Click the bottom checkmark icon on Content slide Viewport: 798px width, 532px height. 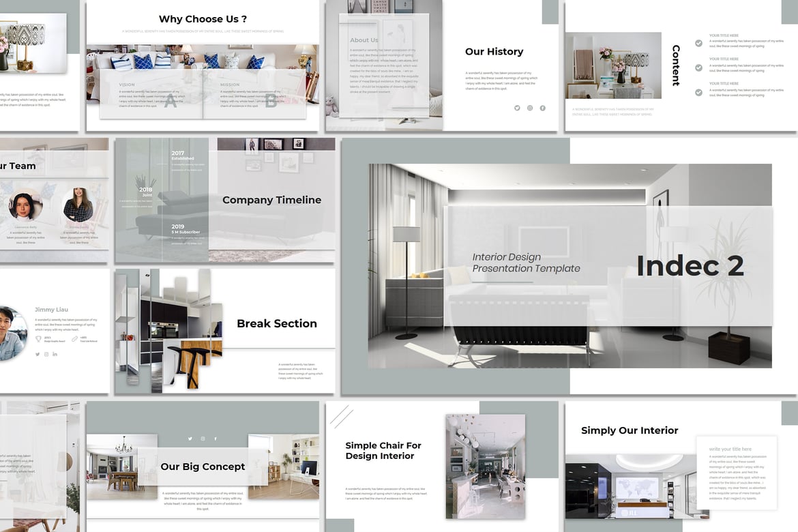[698, 93]
